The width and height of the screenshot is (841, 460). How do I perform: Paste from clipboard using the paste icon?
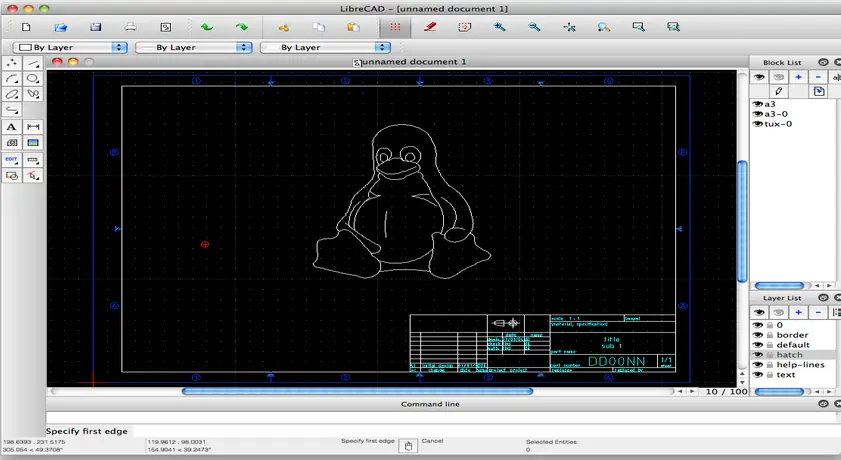pos(353,27)
